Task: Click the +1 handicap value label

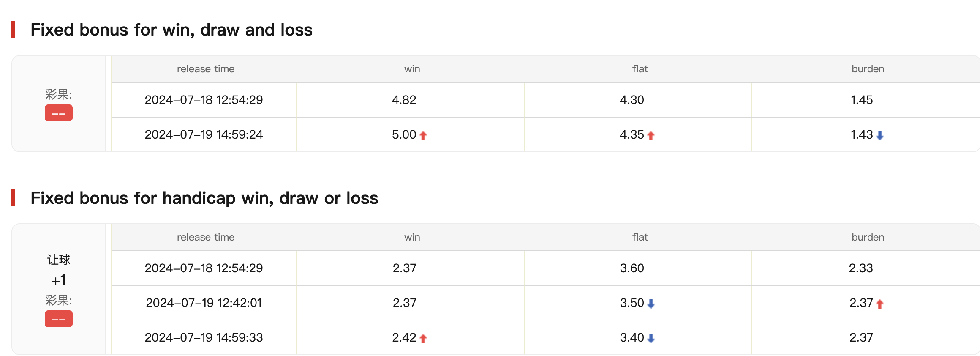Action: (x=59, y=280)
